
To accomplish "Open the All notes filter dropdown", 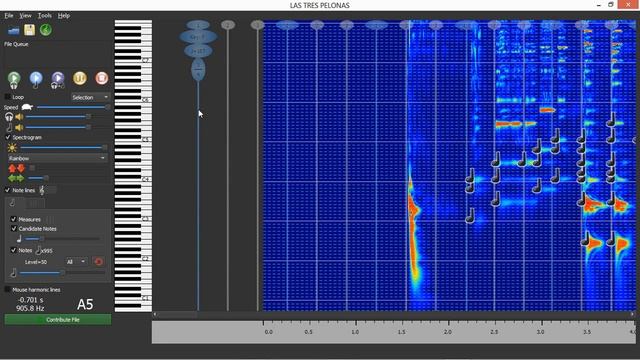I will 76,262.
